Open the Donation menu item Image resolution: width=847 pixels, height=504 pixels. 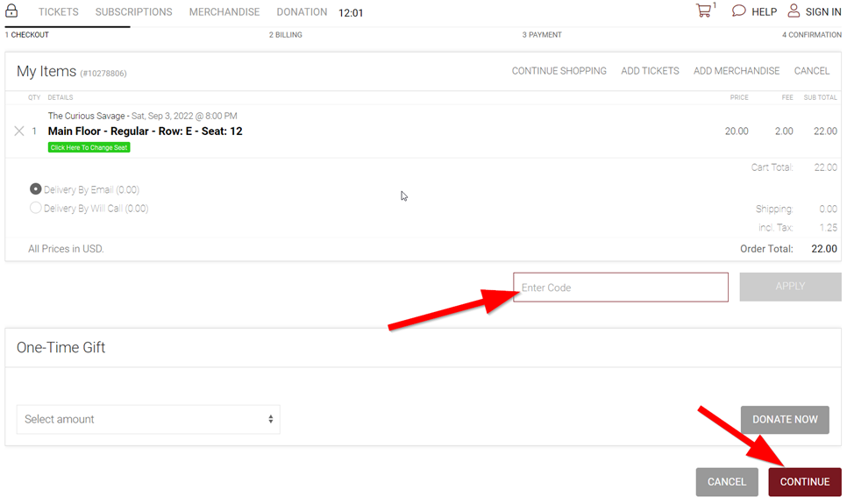[x=302, y=12]
